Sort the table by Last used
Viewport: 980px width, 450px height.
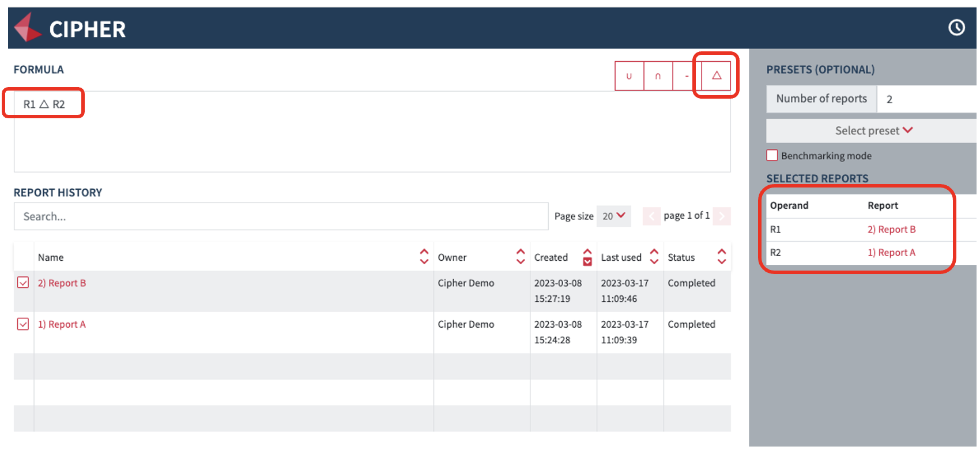coord(654,257)
